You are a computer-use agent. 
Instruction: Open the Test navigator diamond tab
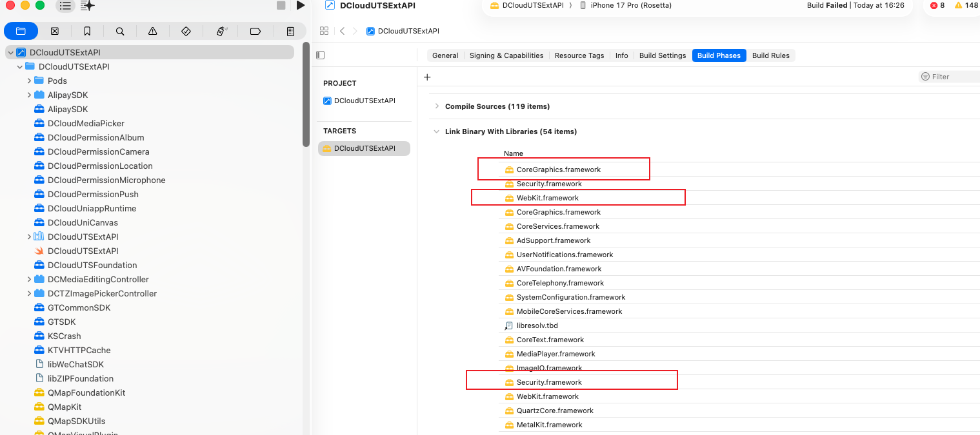click(186, 31)
